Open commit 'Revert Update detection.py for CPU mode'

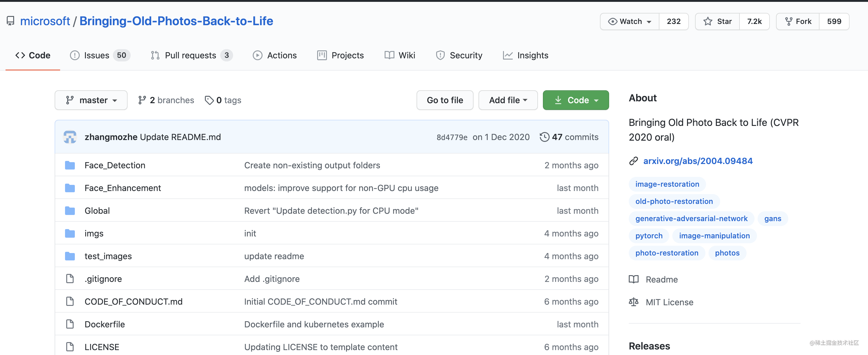331,211
